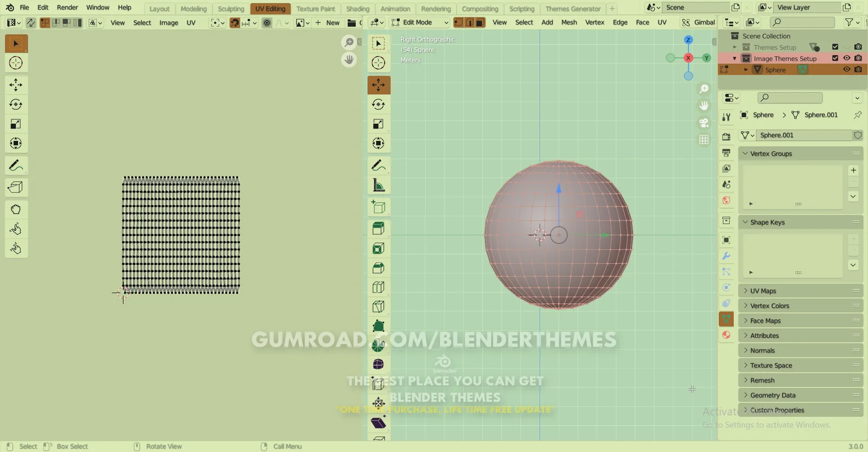Select the Cursor tool in UV editor

click(16, 63)
